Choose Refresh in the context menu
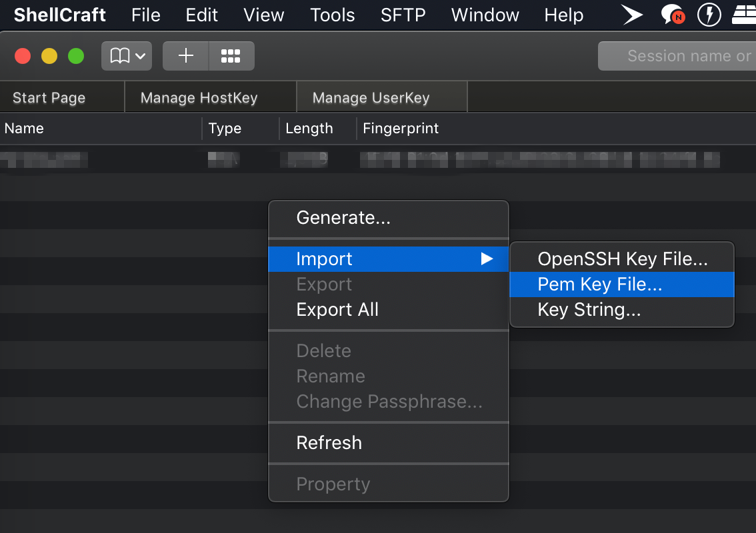756x533 pixels. point(389,442)
